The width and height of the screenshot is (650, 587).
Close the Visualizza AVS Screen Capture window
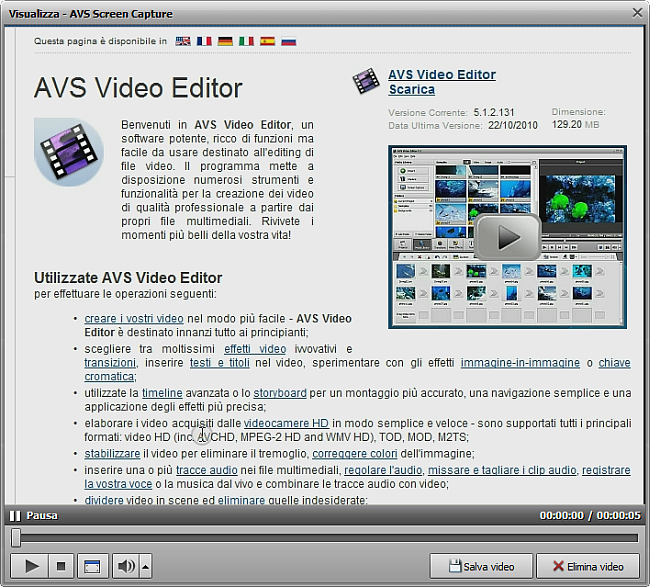pyautogui.click(x=637, y=13)
